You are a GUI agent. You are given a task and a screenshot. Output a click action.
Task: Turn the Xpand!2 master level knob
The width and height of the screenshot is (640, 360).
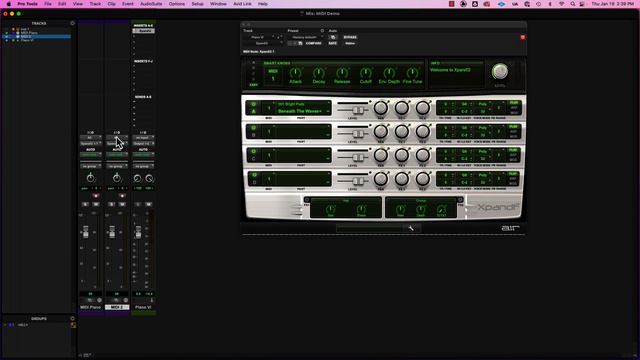click(500, 71)
